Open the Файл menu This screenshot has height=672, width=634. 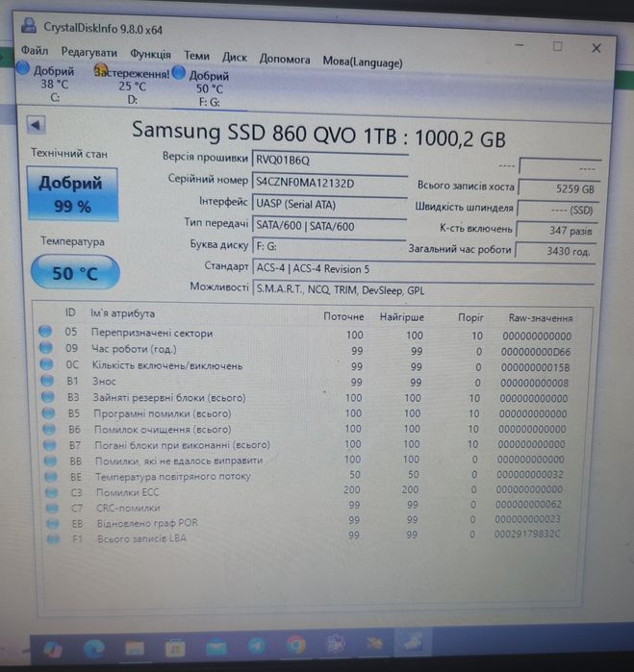click(x=35, y=51)
